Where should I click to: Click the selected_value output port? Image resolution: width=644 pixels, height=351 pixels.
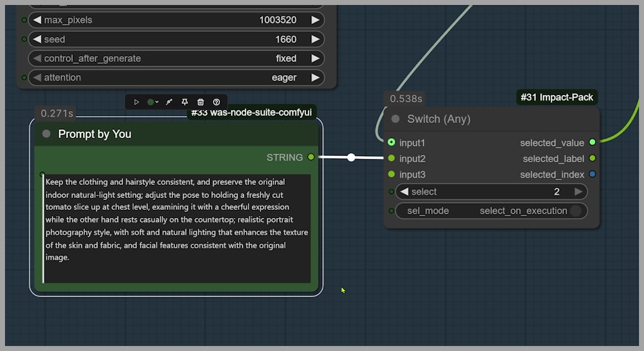pyautogui.click(x=592, y=142)
